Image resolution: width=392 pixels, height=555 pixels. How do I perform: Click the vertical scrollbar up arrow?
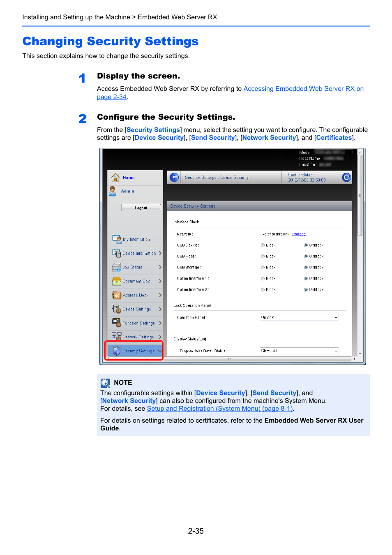point(360,152)
